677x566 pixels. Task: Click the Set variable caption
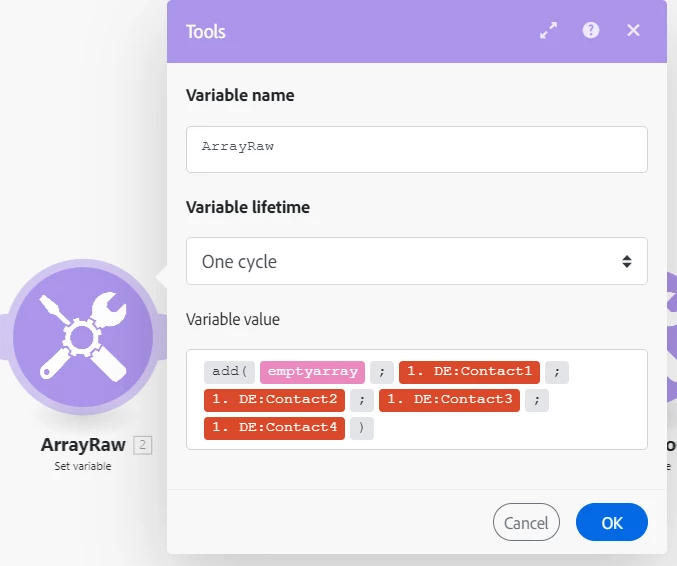(x=83, y=466)
